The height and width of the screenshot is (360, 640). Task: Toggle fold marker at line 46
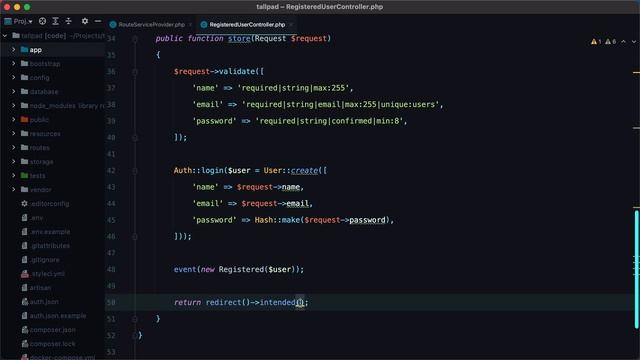point(135,237)
